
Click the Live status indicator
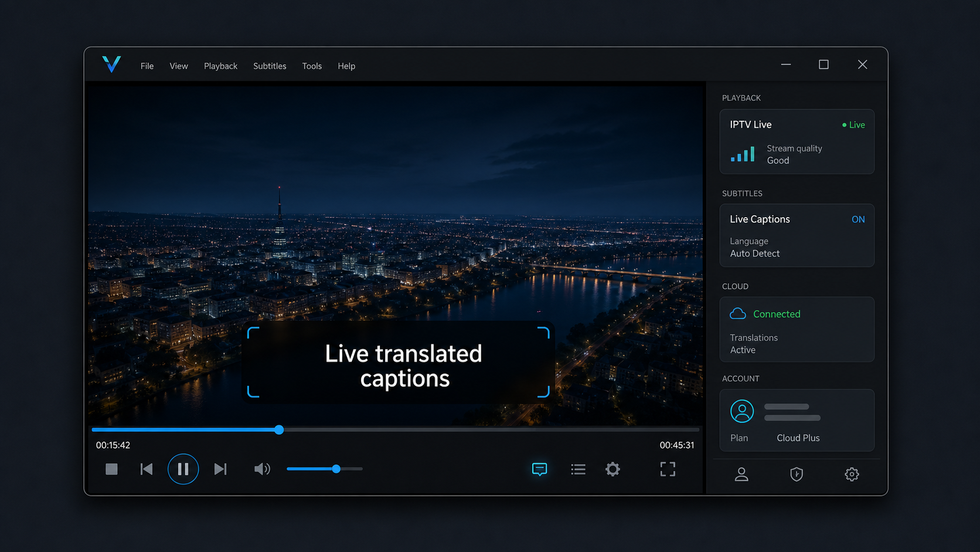853,125
